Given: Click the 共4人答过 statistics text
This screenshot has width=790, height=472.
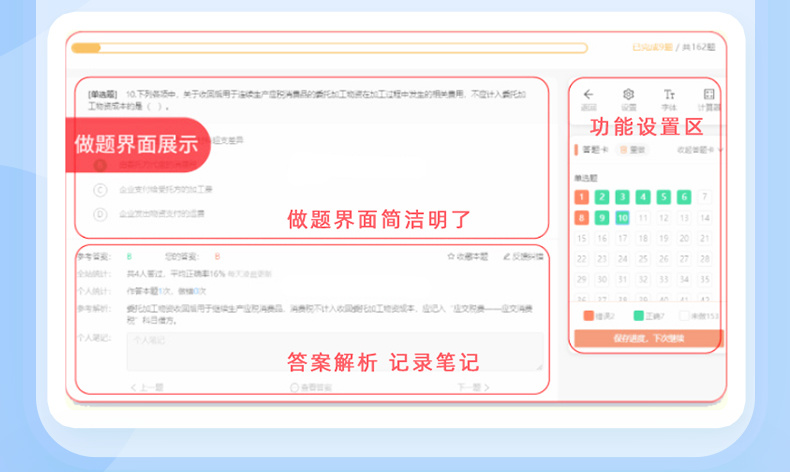Looking at the screenshot, I should [x=146, y=274].
